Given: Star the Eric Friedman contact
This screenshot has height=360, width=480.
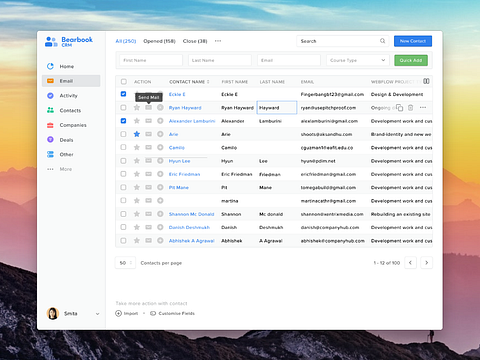Looking at the screenshot, I should point(137,174).
